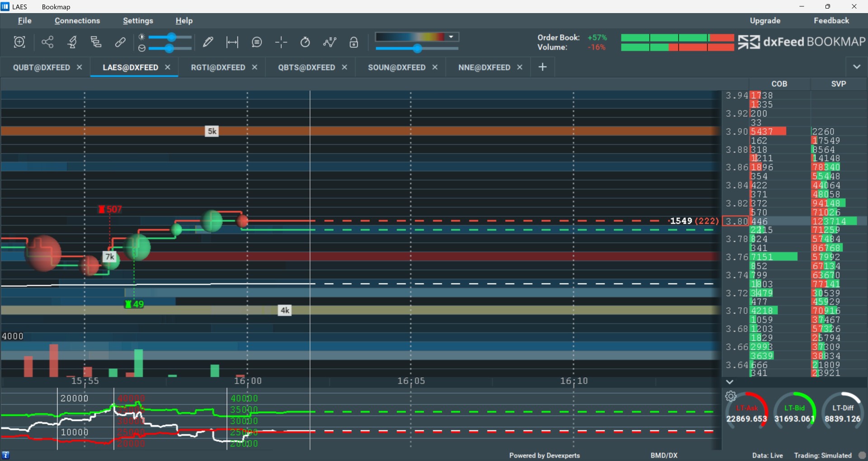Open the Help menu
The image size is (868, 461).
tap(184, 21)
